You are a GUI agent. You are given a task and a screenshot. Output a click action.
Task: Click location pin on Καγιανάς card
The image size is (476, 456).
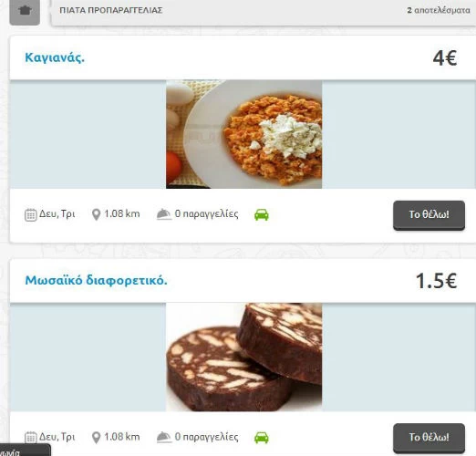pyautogui.click(x=96, y=214)
